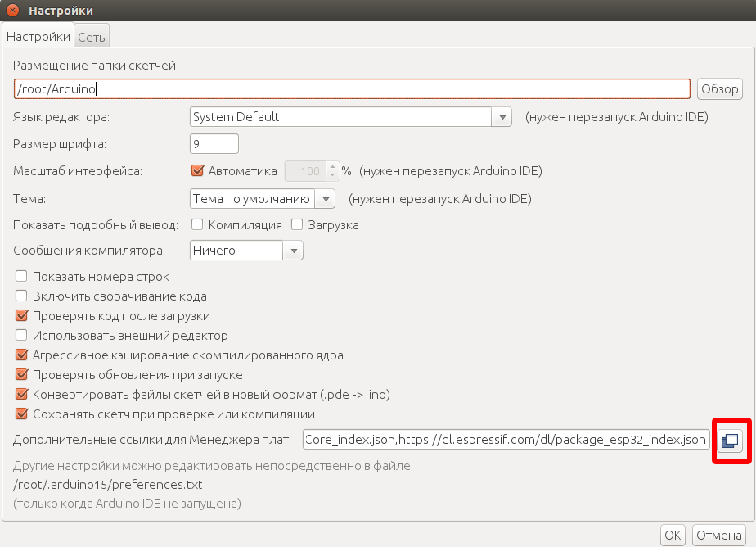
Task: Uncheck Проверять код после загрузки
Action: pyautogui.click(x=21, y=316)
